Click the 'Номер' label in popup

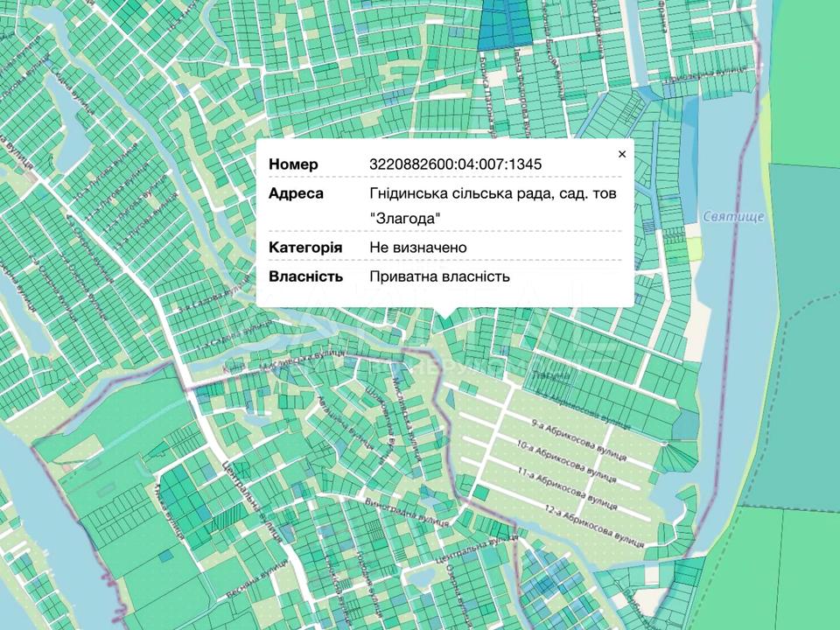tap(293, 164)
